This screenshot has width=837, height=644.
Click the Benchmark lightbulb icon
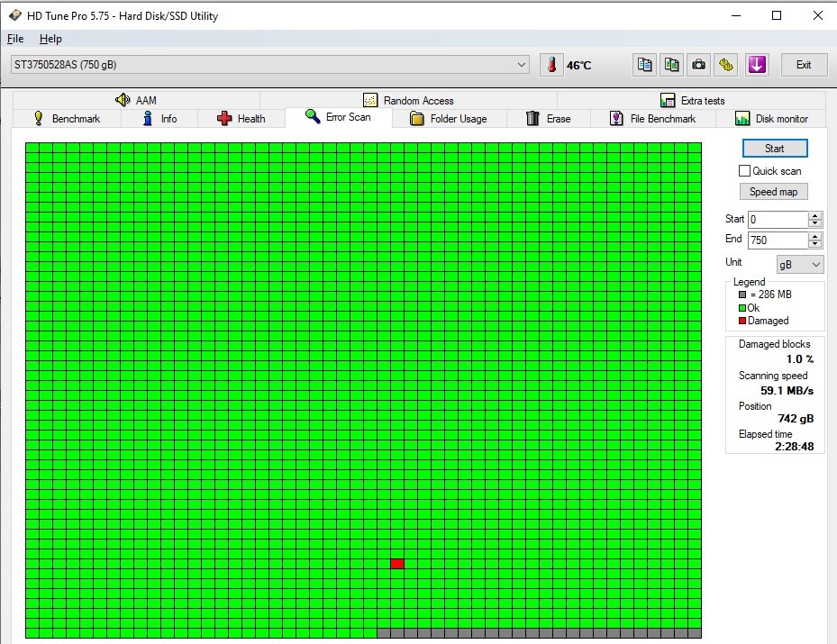click(x=39, y=118)
